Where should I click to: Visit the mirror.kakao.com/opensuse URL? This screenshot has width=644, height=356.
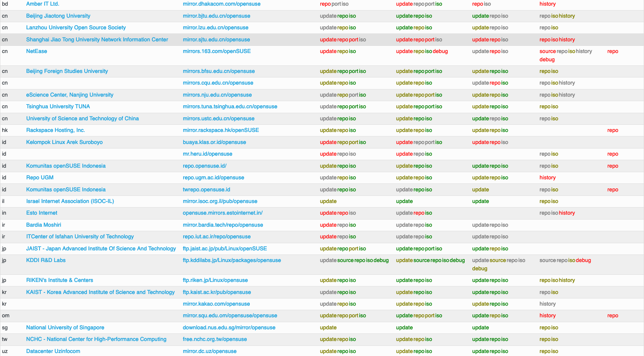click(x=216, y=304)
